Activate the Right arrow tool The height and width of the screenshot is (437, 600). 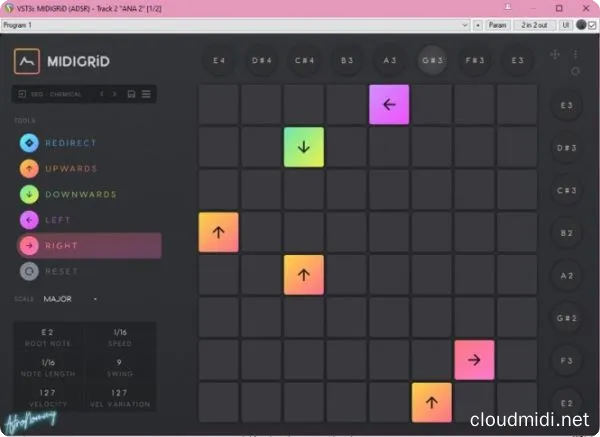click(28, 245)
